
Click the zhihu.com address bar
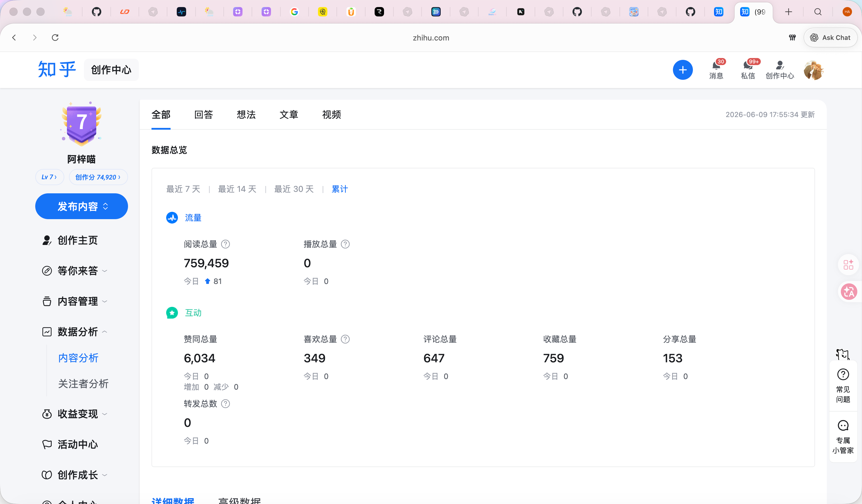click(x=431, y=38)
